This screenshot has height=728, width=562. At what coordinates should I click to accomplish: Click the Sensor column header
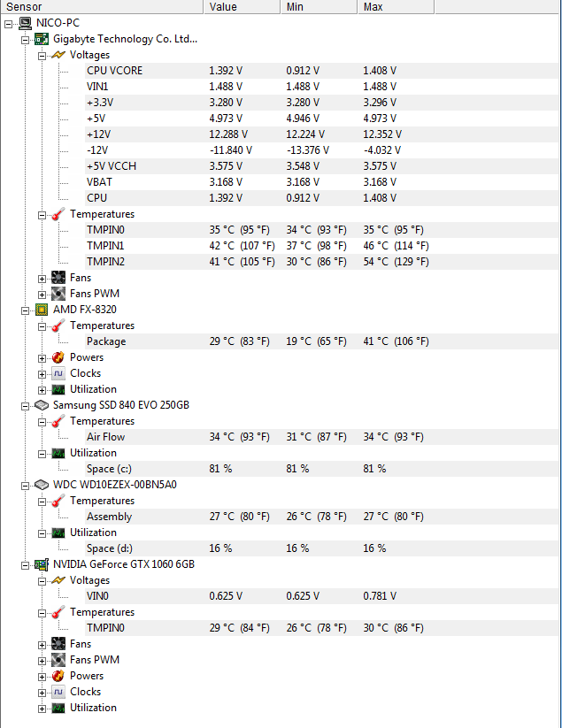point(102,6)
